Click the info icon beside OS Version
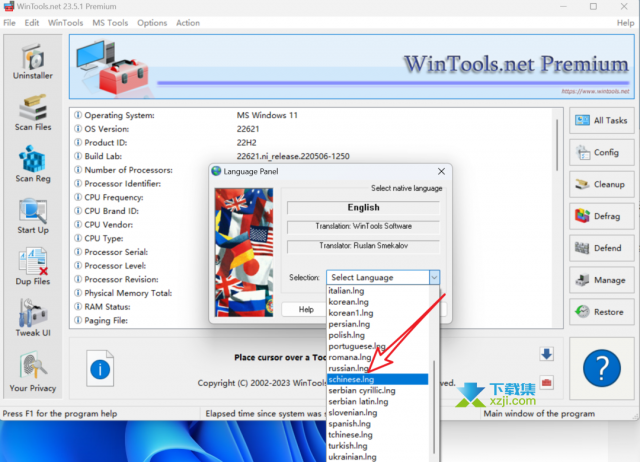 78,129
